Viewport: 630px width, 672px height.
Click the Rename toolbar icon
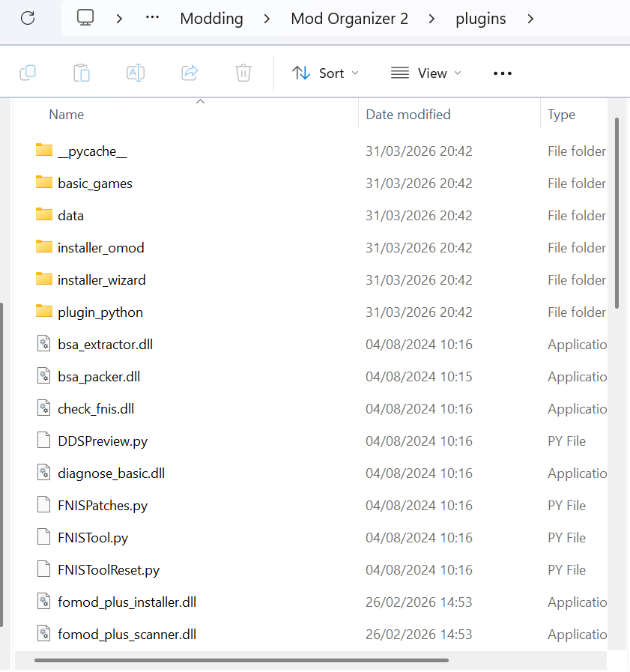(x=136, y=73)
